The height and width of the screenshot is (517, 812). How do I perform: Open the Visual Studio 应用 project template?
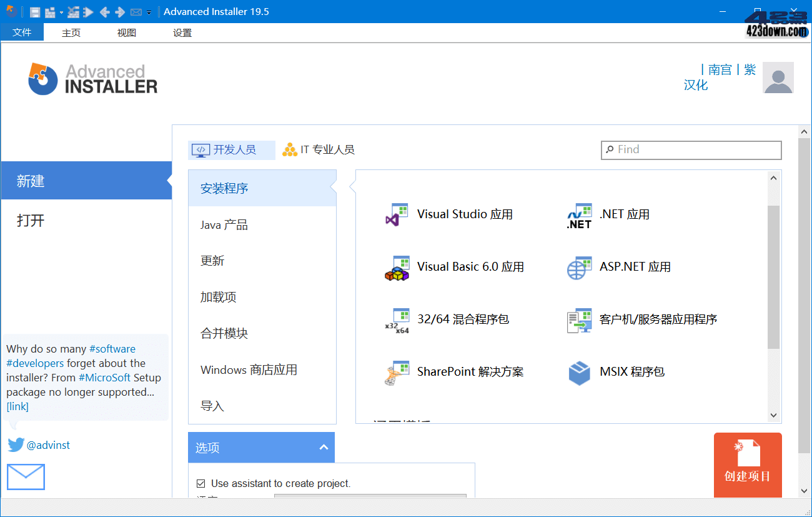[465, 214]
